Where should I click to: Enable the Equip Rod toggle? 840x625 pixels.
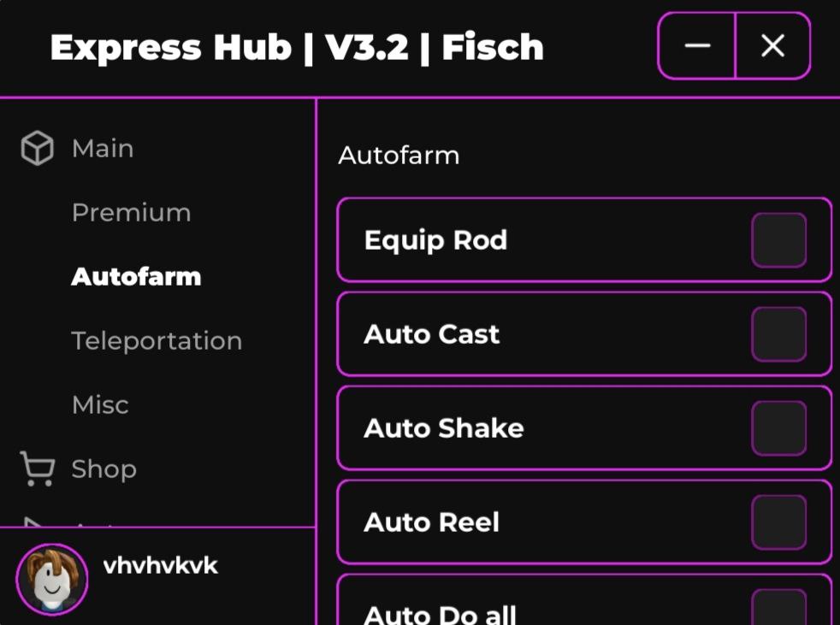[x=778, y=240]
